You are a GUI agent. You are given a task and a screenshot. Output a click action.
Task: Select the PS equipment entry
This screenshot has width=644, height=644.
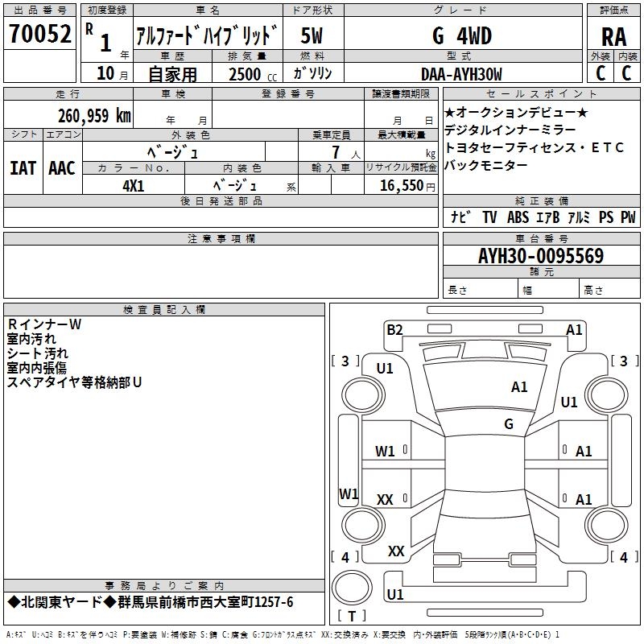(x=606, y=217)
